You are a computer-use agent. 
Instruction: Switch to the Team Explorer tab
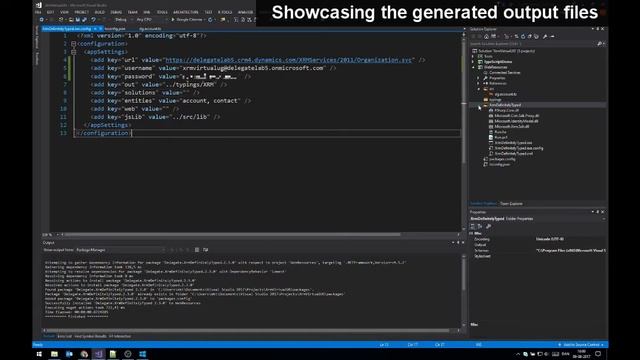click(511, 204)
